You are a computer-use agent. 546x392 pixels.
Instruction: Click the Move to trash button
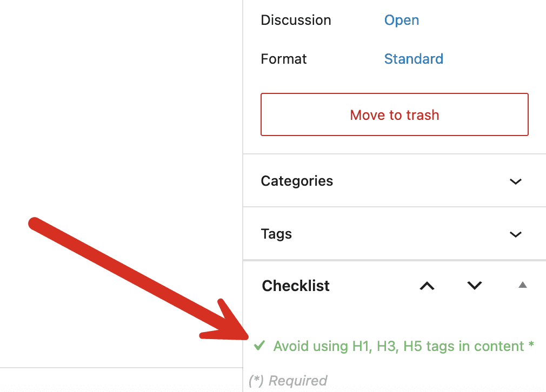tap(394, 114)
